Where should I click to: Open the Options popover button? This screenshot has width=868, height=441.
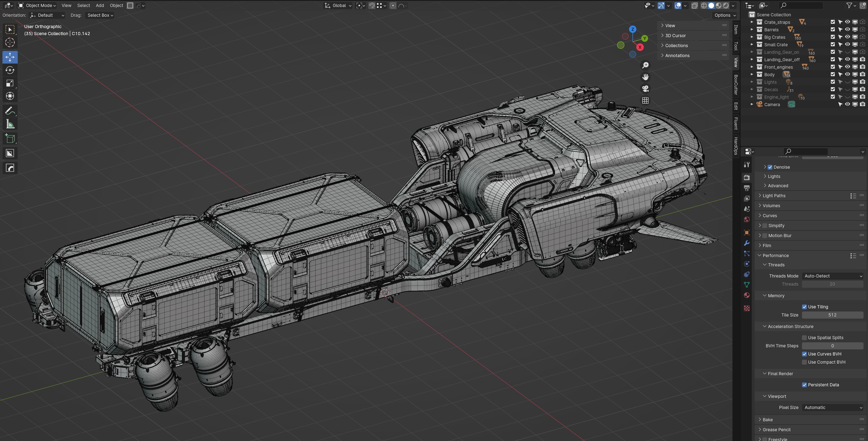(725, 15)
